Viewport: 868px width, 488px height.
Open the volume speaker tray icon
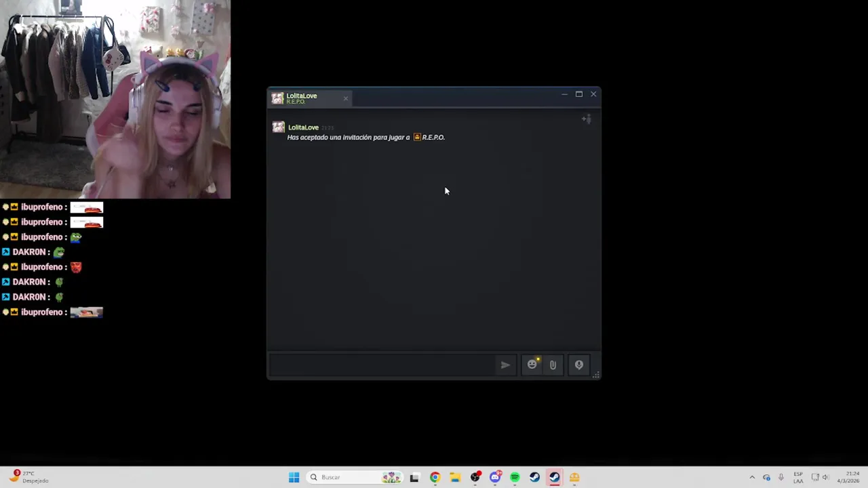[826, 477]
